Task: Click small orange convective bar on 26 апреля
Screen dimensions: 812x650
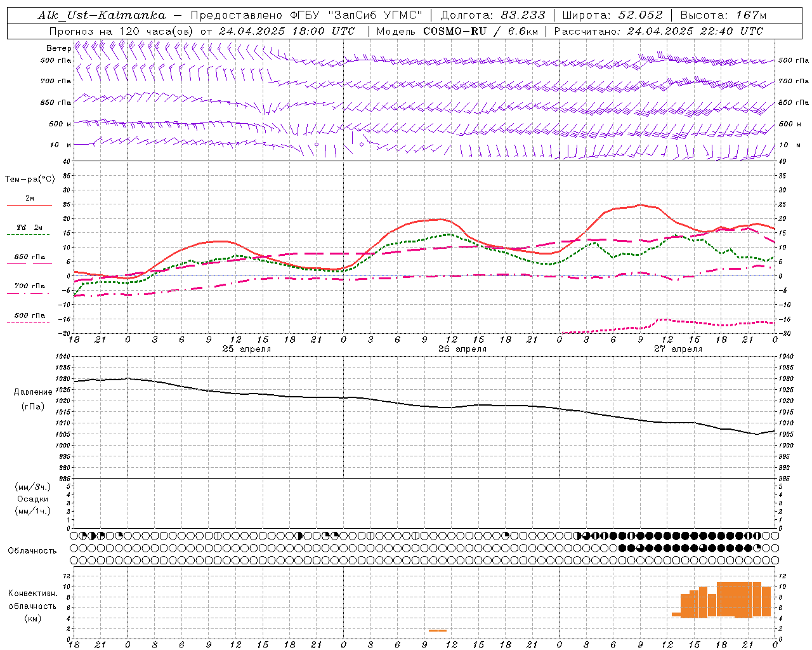Action: click(x=437, y=630)
